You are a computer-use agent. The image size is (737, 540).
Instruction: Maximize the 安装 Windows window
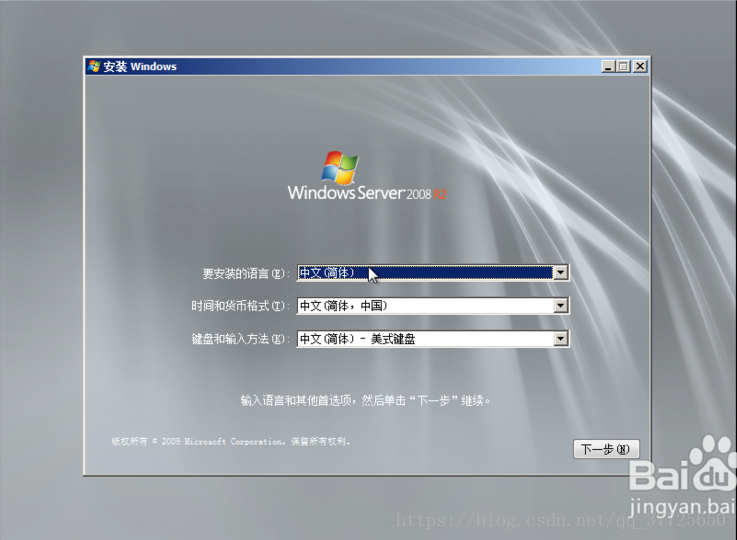tap(623, 67)
